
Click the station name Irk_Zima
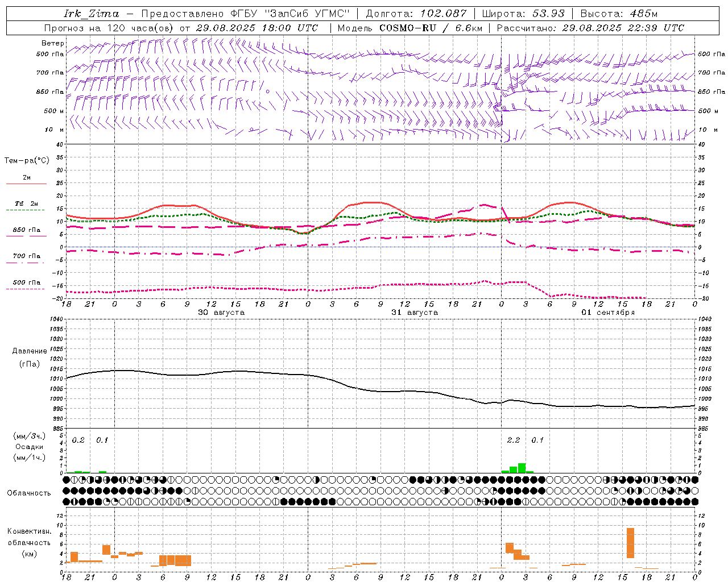point(91,14)
